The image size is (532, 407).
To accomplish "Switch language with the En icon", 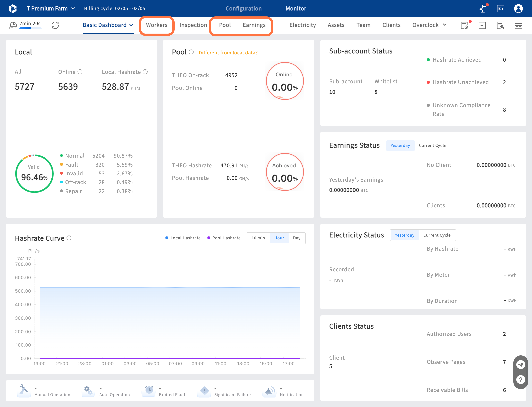I will point(500,9).
